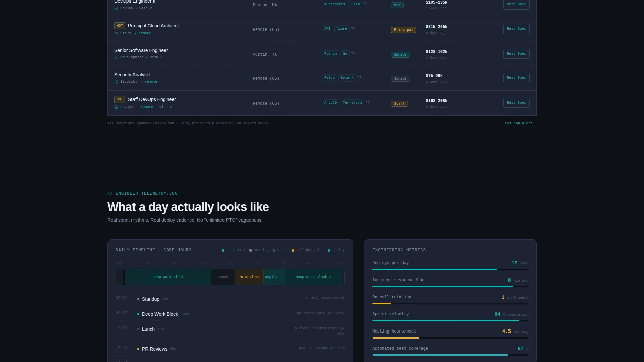This screenshot has height=362, width=644.
Task: Click the Deep Work legend color dot
Action: click(223, 250)
